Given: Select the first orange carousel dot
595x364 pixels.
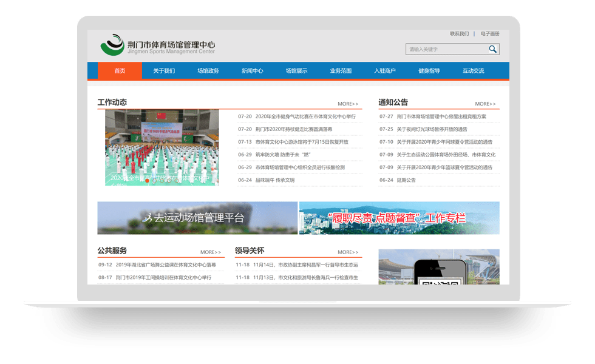Looking at the screenshot, I should click(148, 180).
